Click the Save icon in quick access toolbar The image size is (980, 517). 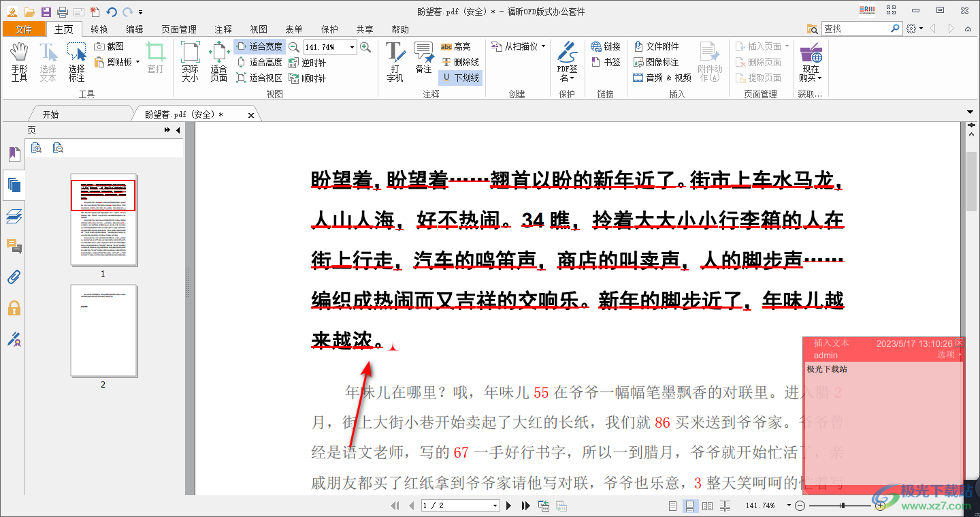pos(46,12)
